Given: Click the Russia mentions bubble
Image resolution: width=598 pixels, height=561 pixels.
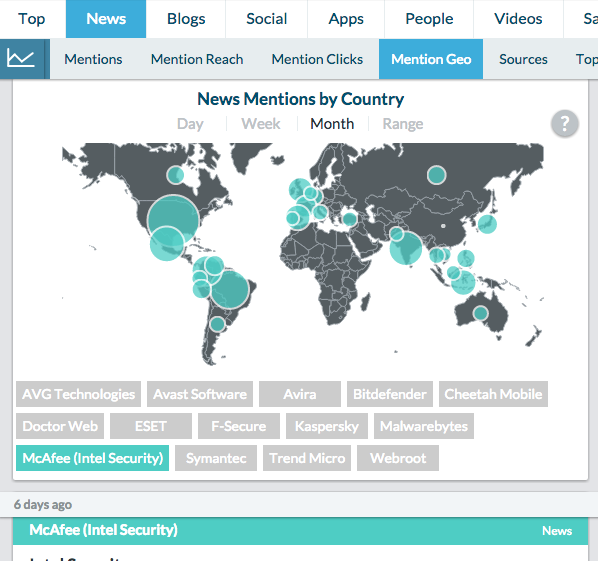Looking at the screenshot, I should [x=437, y=175].
